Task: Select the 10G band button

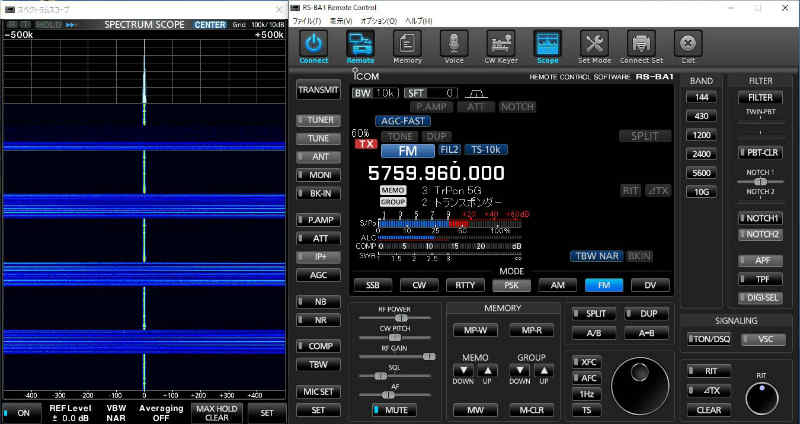Action: 702,192
